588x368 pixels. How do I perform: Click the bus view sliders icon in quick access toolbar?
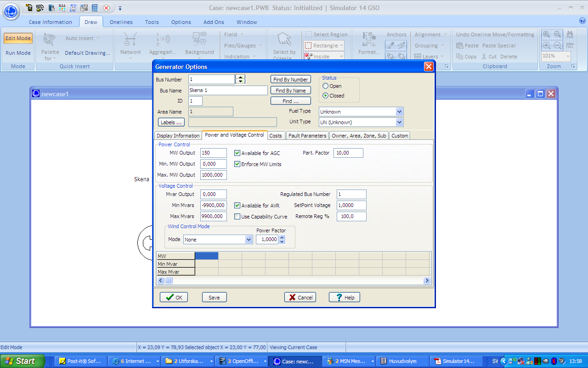(x=62, y=8)
